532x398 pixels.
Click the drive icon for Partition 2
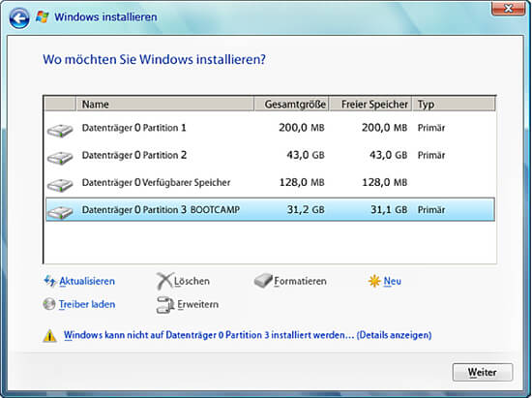click(60, 158)
